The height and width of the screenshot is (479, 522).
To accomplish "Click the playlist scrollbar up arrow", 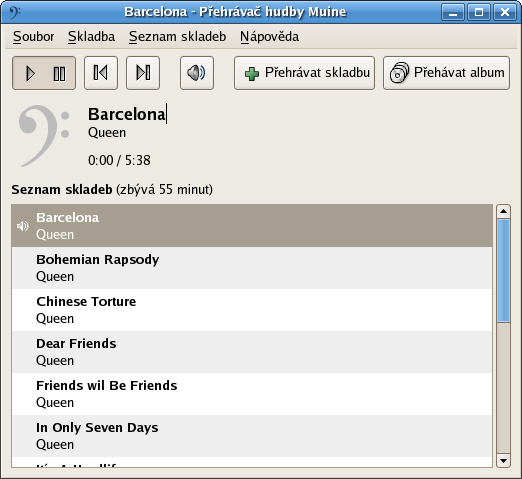I will click(x=503, y=211).
